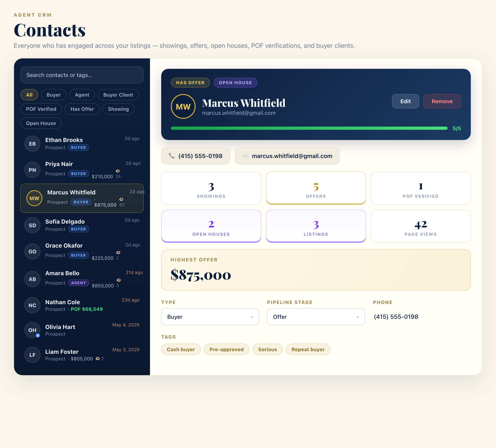Click the POF $66,549 text for Nathan Cole

[87, 309]
